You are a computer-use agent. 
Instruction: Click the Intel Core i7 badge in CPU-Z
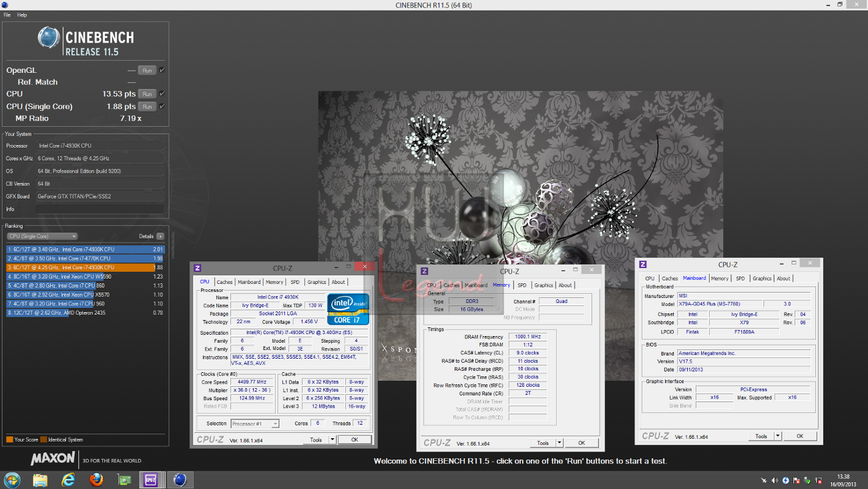348,309
